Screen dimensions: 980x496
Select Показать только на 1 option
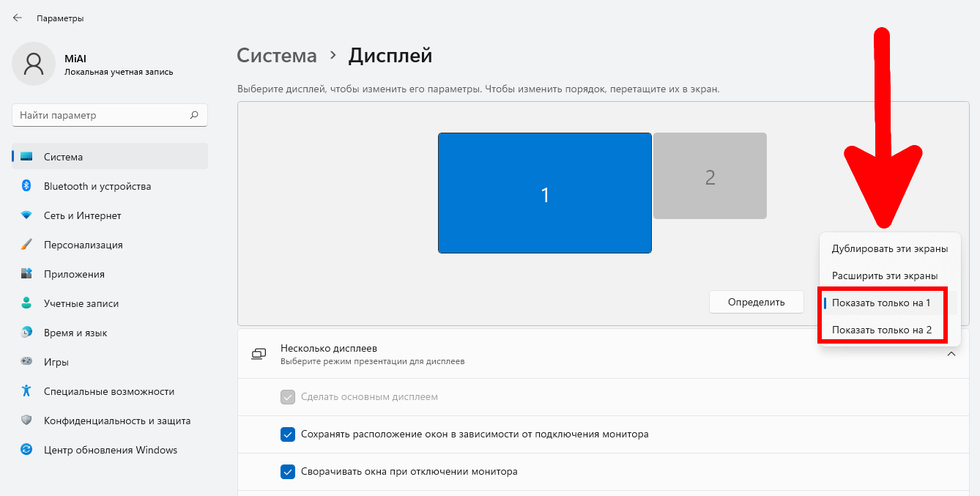(x=881, y=303)
